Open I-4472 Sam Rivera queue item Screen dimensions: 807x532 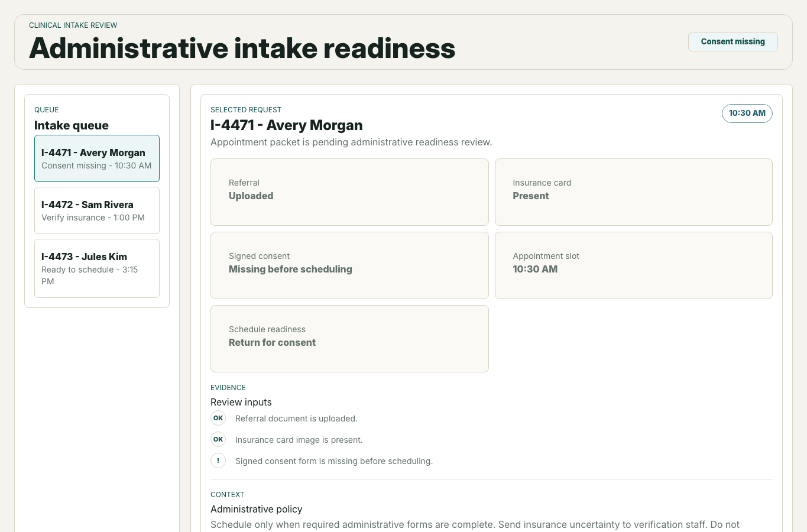(97, 210)
